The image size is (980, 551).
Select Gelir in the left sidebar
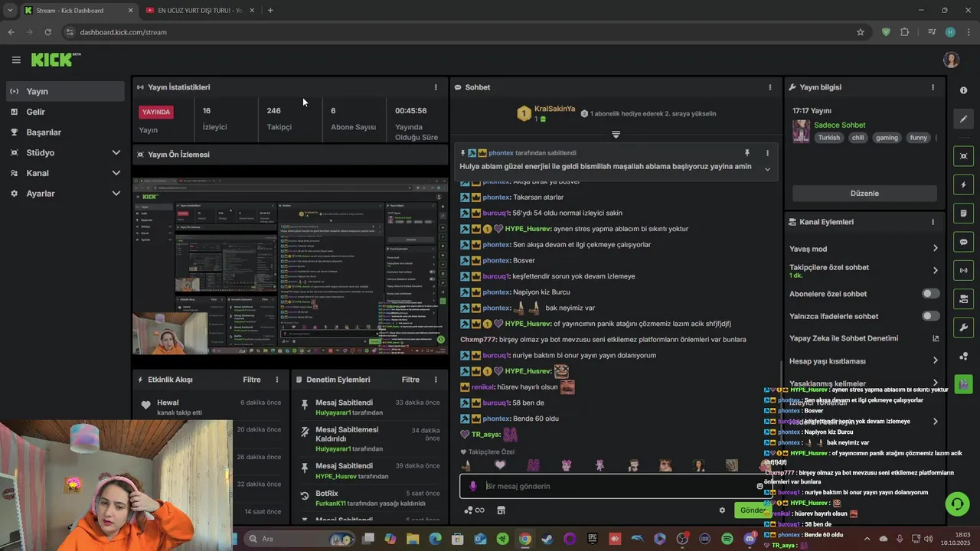click(x=65, y=112)
